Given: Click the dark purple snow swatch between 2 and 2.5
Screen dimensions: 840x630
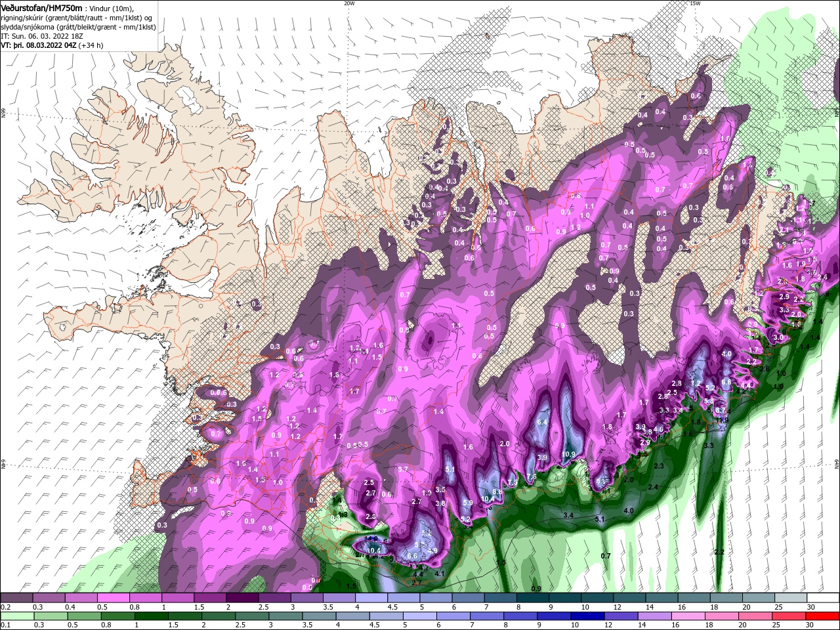Looking at the screenshot, I should (x=241, y=598).
